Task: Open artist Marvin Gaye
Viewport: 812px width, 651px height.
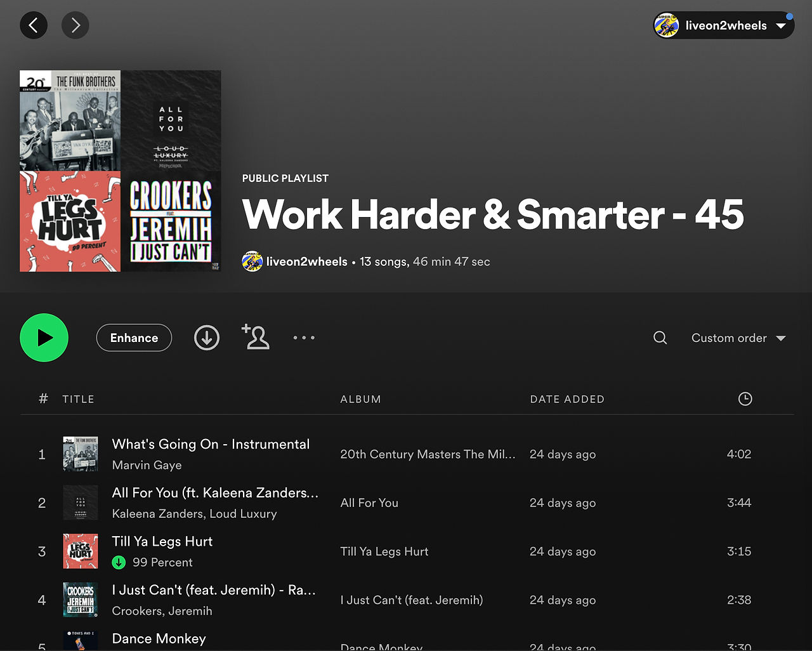Action: pos(147,465)
